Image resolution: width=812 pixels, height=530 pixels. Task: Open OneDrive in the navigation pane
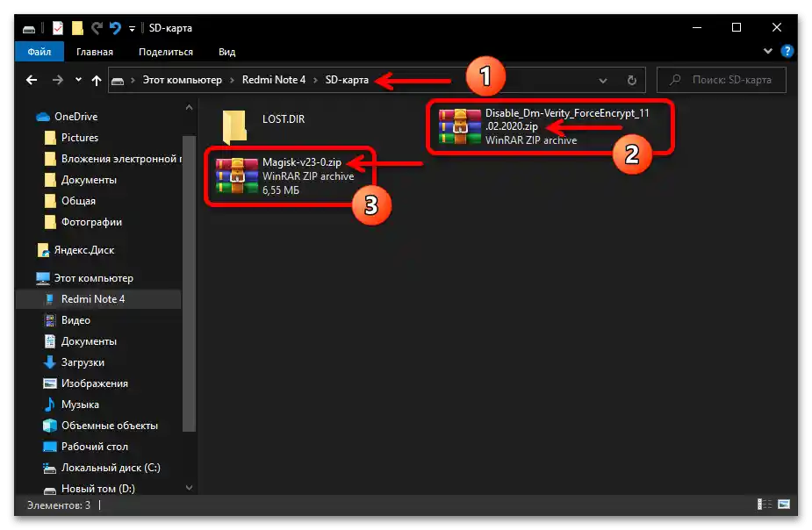[x=75, y=117]
